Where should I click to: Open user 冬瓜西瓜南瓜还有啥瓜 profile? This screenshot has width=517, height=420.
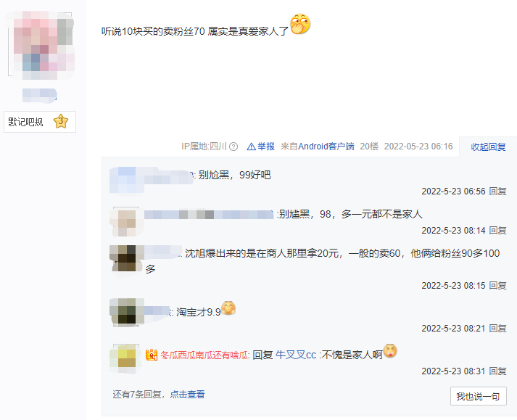pyautogui.click(x=205, y=355)
